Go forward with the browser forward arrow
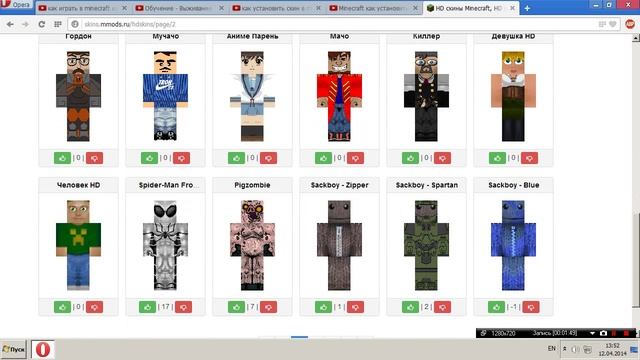Screen dimensions: 640x360 (x=25, y=24)
